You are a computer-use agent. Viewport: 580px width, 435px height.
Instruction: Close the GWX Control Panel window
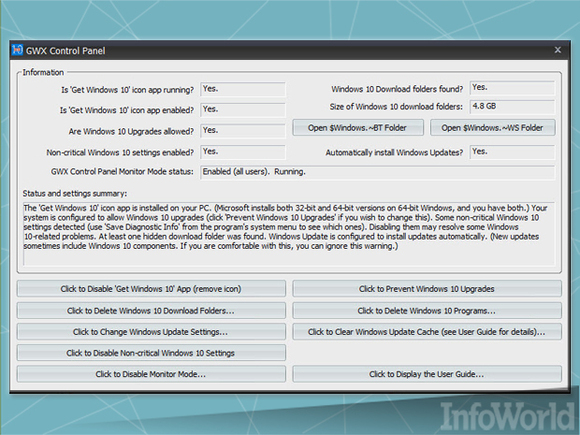point(558,50)
